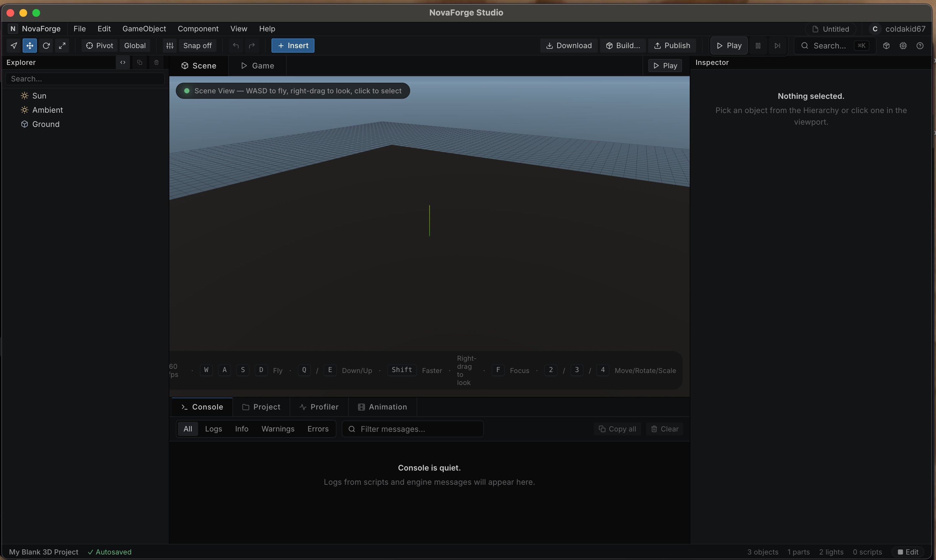Open the Animation tab
Viewport: 936px width, 560px height.
click(382, 407)
